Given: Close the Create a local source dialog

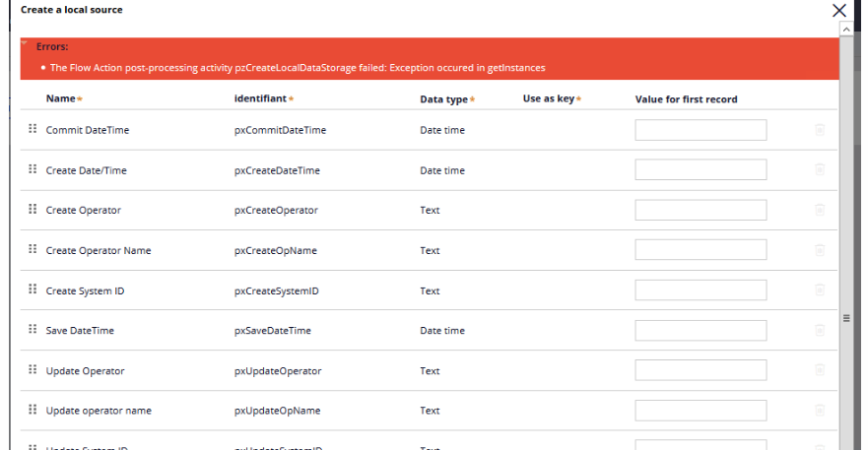Looking at the screenshot, I should click(839, 10).
